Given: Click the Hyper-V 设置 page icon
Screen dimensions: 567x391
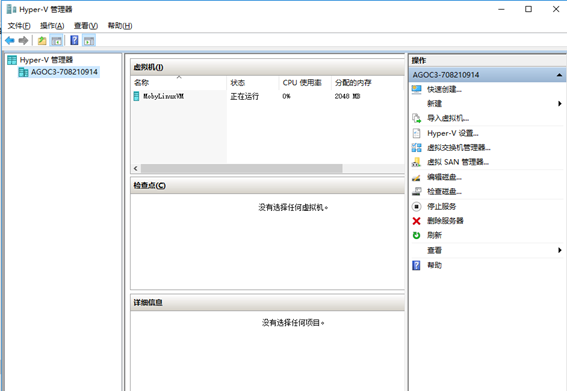Looking at the screenshot, I should tap(417, 133).
